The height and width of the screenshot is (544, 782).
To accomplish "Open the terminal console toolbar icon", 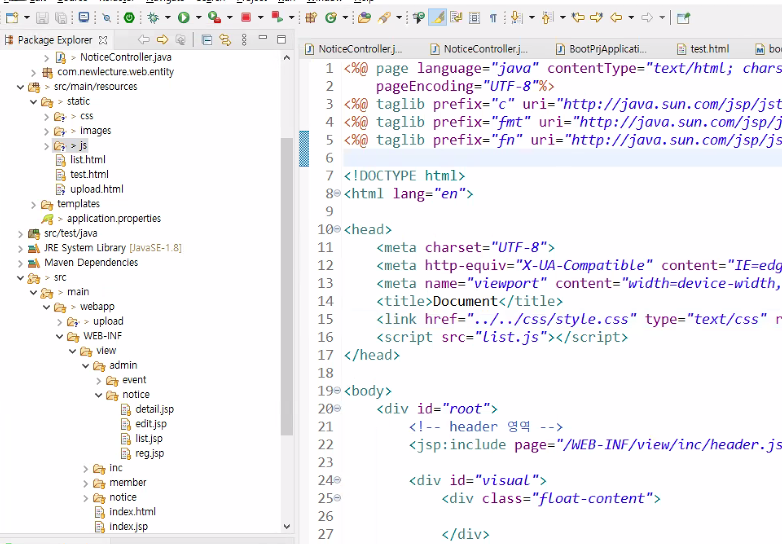I will pyautogui.click(x=84, y=18).
